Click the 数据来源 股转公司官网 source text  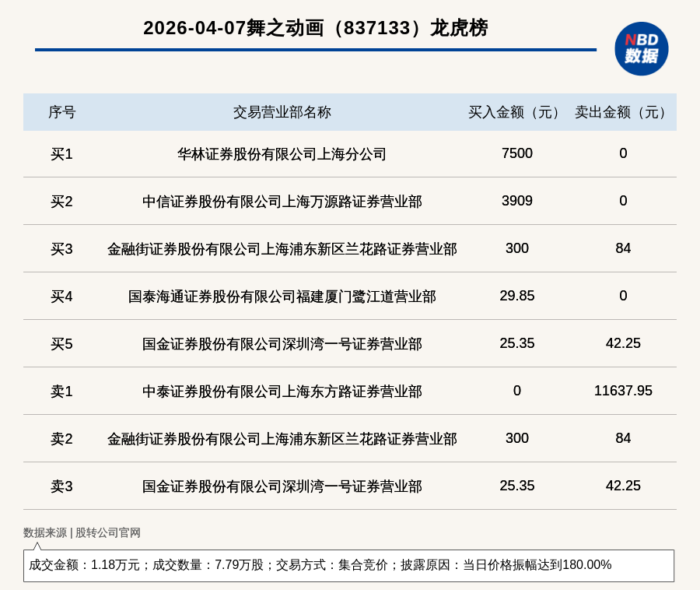tap(82, 533)
